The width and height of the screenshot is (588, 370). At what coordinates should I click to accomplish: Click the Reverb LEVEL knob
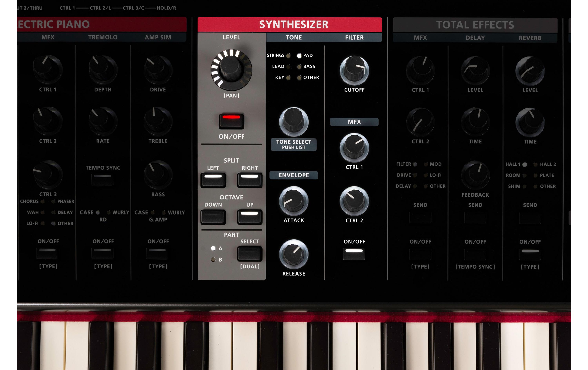click(530, 71)
